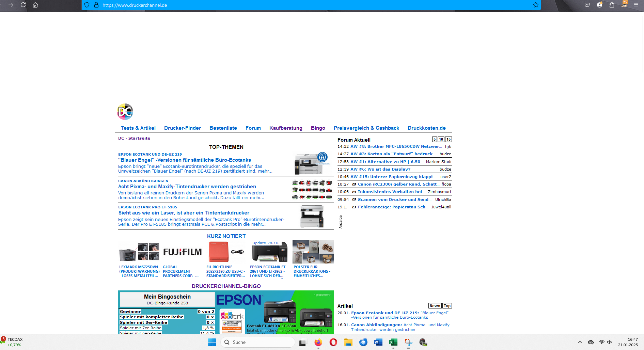Launch Firefox from the taskbar
The width and height of the screenshot is (644, 350).
(318, 342)
